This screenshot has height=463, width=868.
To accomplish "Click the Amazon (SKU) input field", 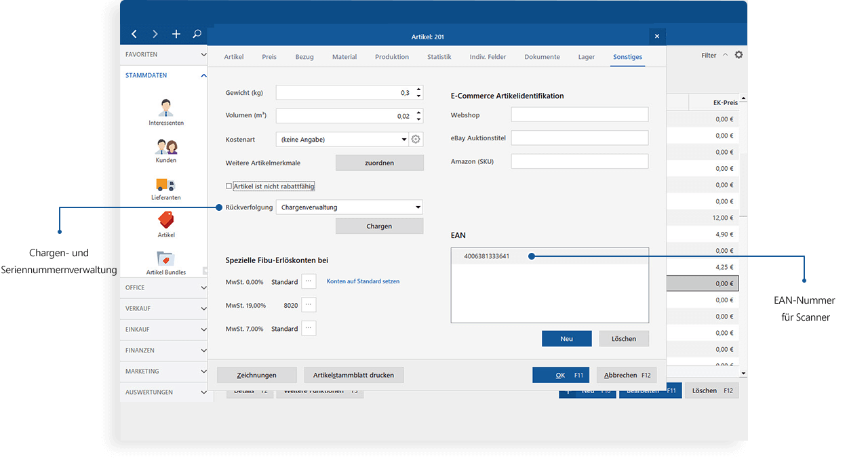I will click(580, 161).
